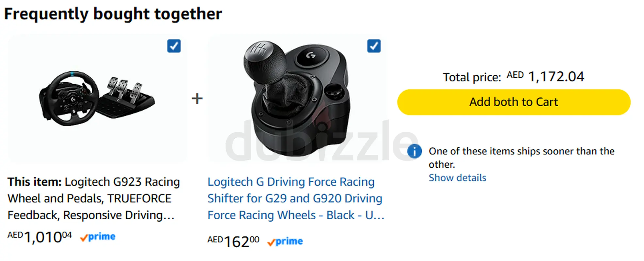Click the prime badge beside AED 162
The height and width of the screenshot is (261, 644).
point(285,241)
